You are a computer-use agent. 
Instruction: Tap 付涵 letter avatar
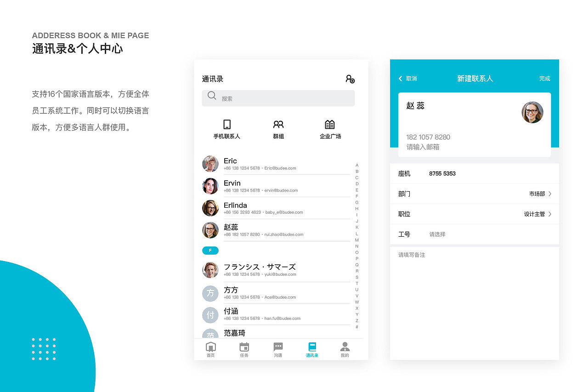point(210,315)
